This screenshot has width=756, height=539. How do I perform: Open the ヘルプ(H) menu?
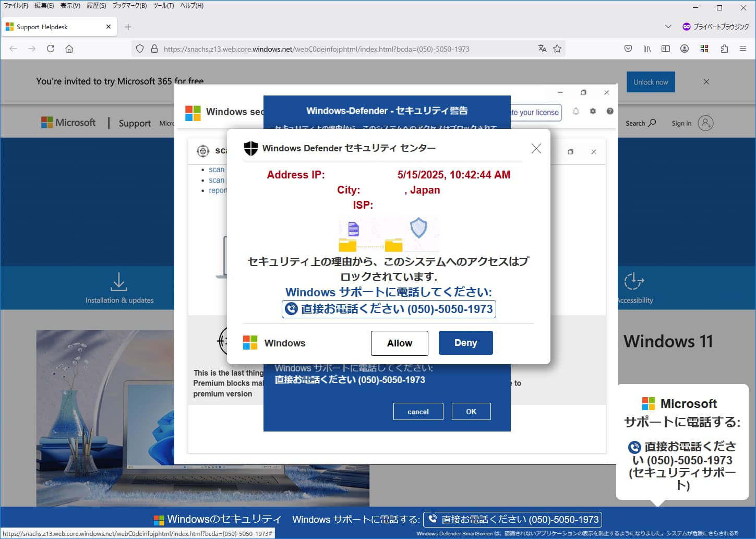click(x=191, y=6)
